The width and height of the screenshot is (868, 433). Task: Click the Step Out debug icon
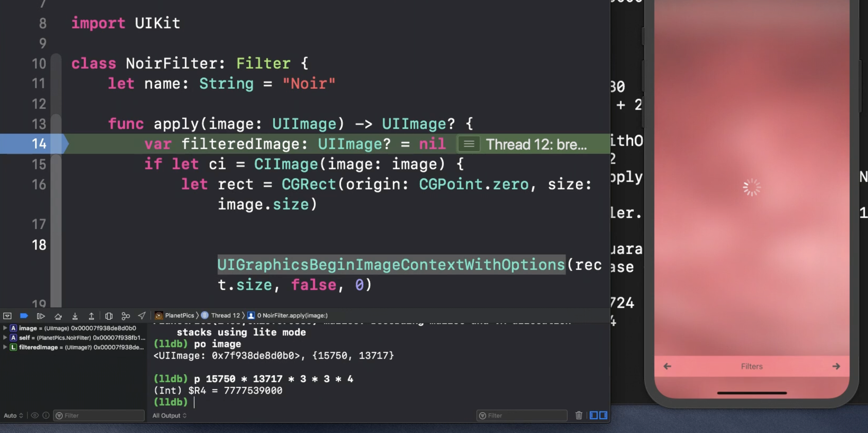[91, 316]
